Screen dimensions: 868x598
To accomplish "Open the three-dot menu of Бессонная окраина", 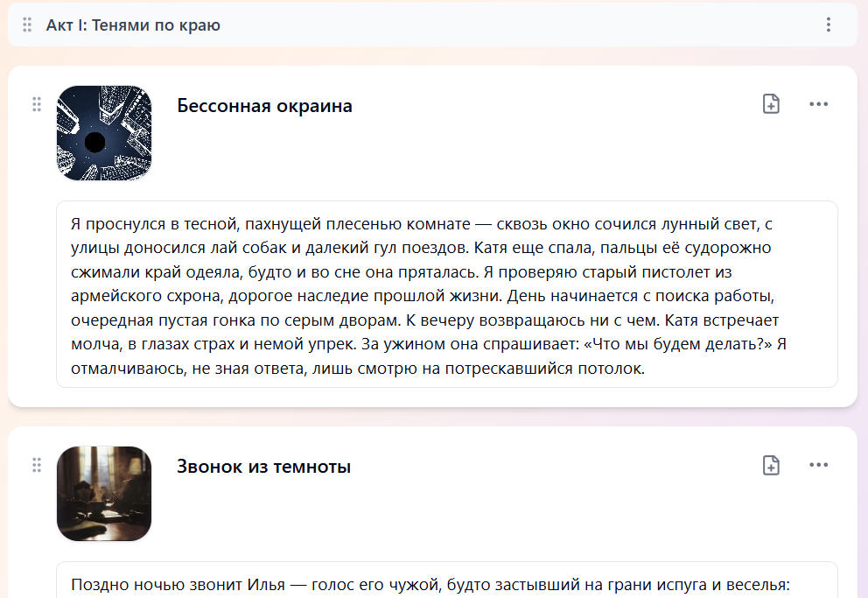I will 818,104.
